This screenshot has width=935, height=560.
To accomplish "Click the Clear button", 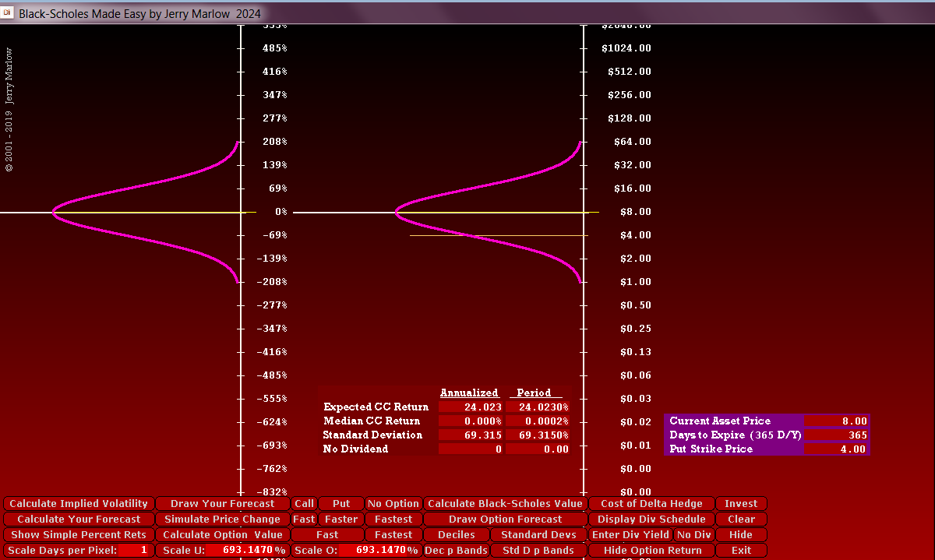I will click(x=741, y=519).
